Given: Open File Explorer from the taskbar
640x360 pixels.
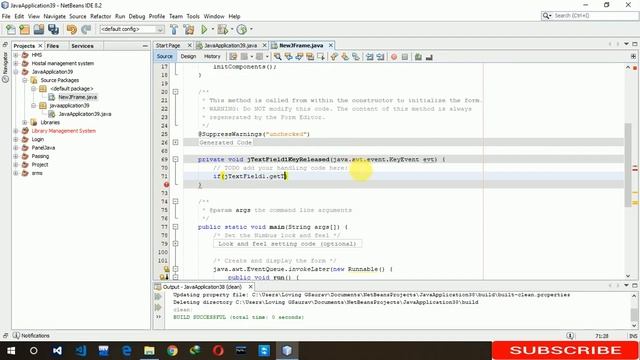Looking at the screenshot, I should pos(149,351).
